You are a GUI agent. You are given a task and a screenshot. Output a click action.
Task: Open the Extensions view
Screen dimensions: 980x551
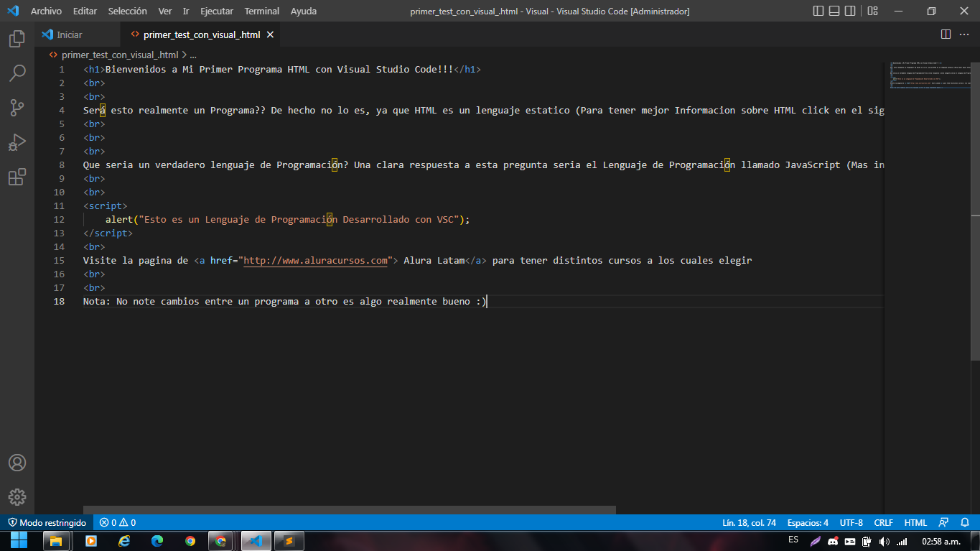coord(17,177)
